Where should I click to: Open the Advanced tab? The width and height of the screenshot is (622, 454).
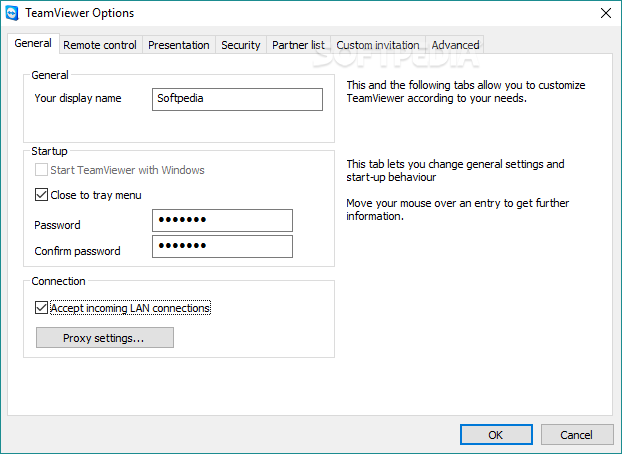pos(455,45)
